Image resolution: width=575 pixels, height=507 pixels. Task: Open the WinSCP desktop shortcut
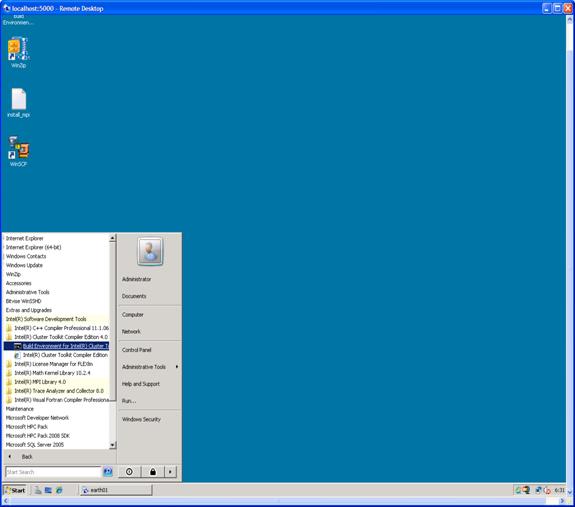pyautogui.click(x=18, y=151)
